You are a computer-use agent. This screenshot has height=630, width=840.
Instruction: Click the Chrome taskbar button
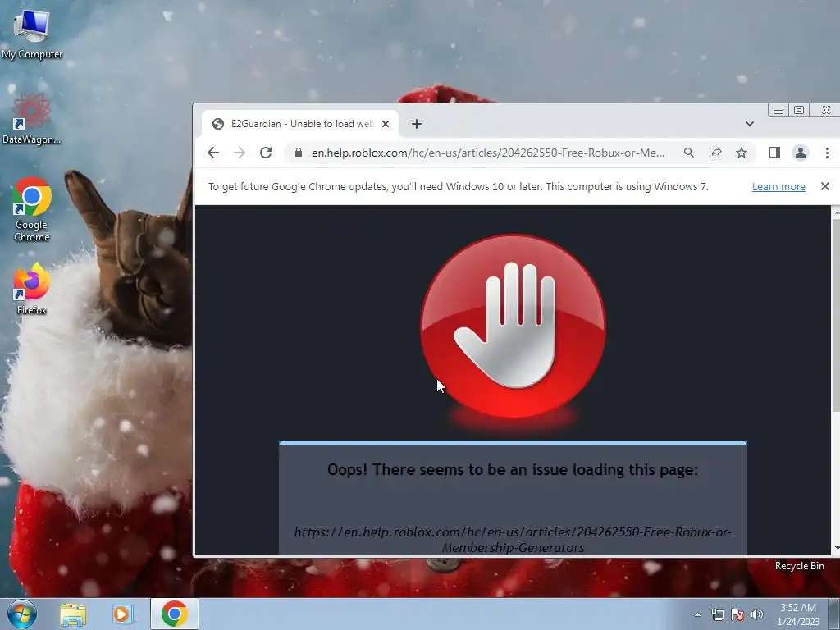coord(175,614)
